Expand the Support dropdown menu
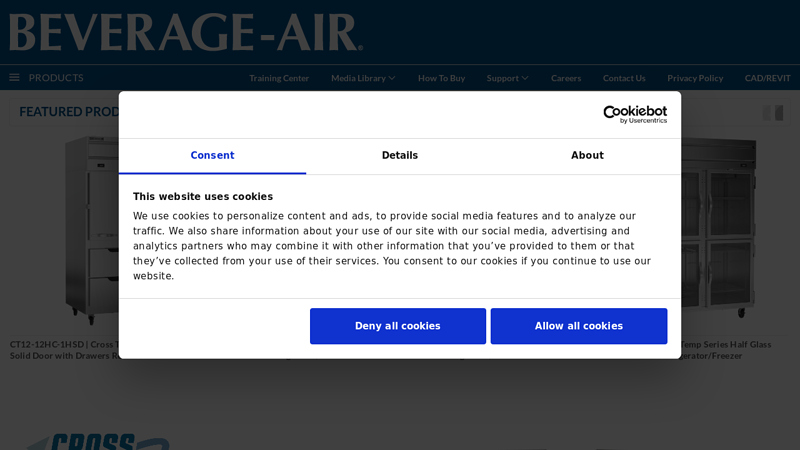Viewport: 800px width, 450px height. (x=507, y=78)
